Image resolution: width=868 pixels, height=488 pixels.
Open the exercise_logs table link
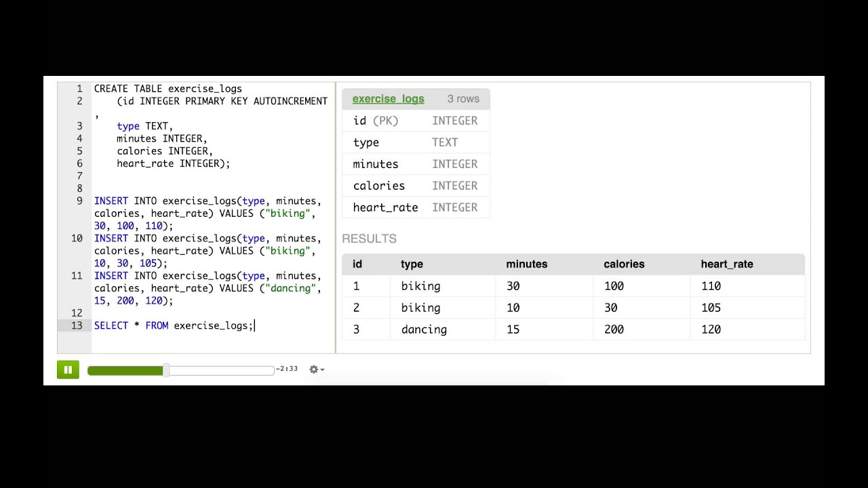click(x=388, y=99)
